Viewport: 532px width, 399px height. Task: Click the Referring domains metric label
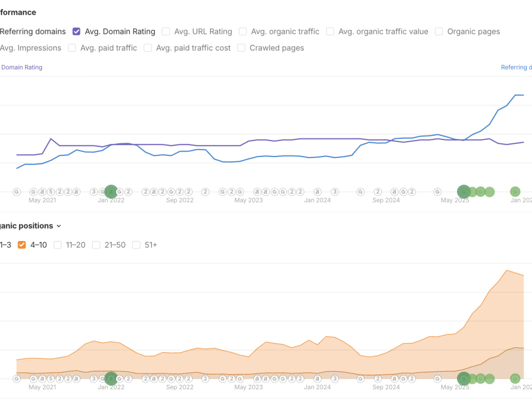point(33,31)
